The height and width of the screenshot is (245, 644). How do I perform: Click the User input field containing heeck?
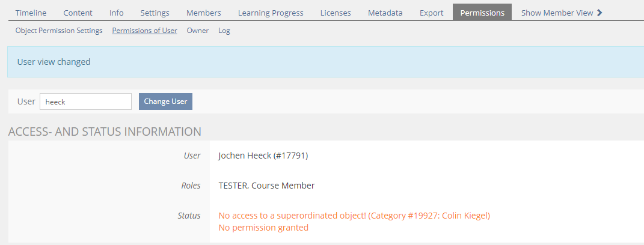[85, 101]
